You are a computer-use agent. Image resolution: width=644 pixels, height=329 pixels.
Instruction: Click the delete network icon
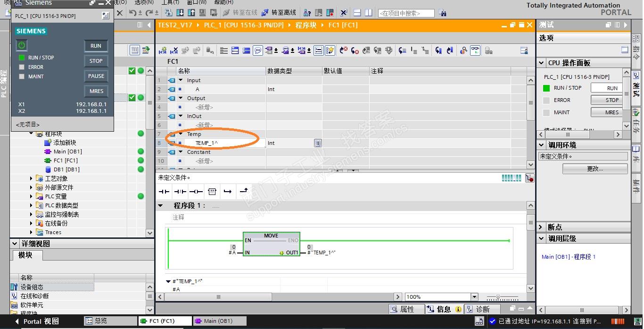click(174, 51)
